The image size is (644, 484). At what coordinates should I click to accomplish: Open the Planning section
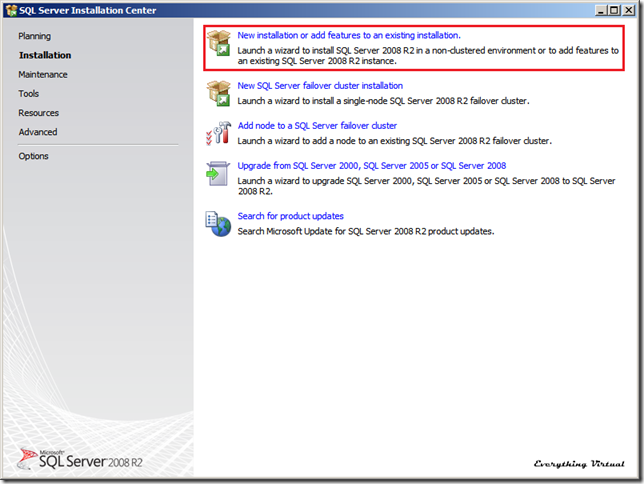(x=34, y=36)
